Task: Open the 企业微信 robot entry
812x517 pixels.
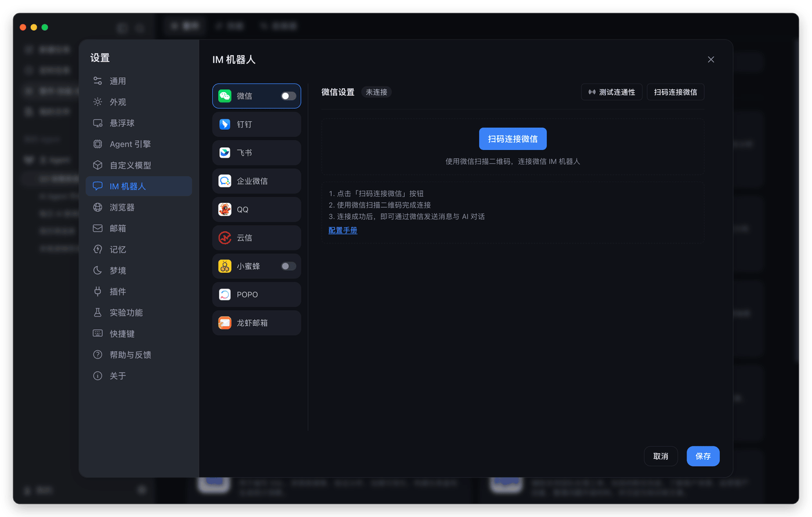Action: point(256,181)
